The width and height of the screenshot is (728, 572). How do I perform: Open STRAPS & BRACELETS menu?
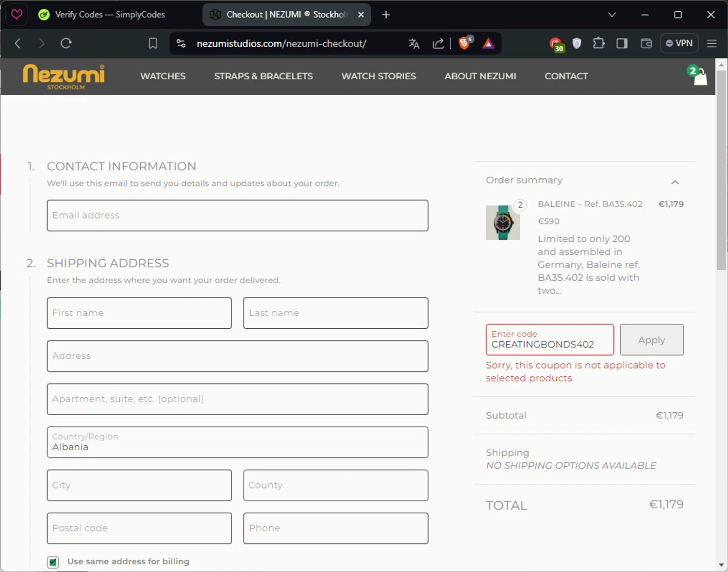coord(264,76)
